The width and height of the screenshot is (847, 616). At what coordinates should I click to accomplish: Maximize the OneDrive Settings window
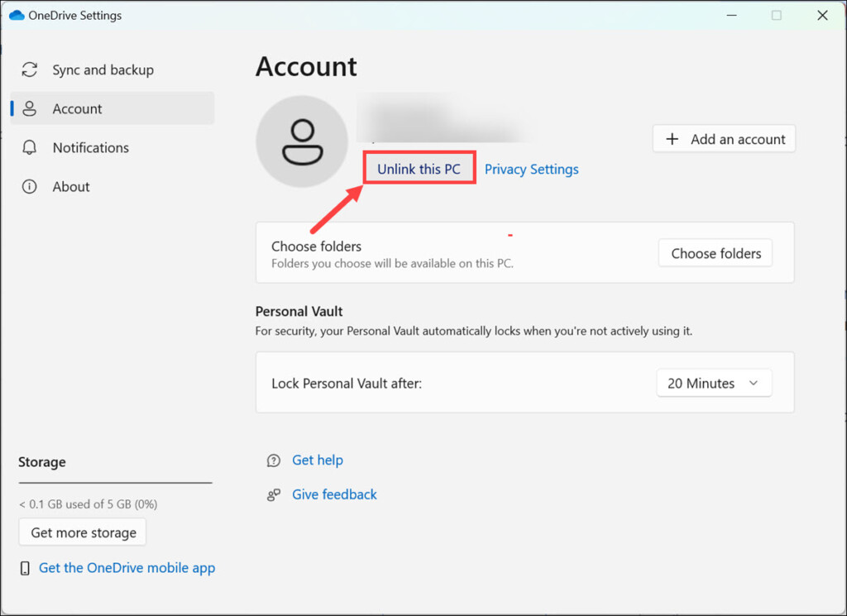(x=776, y=15)
